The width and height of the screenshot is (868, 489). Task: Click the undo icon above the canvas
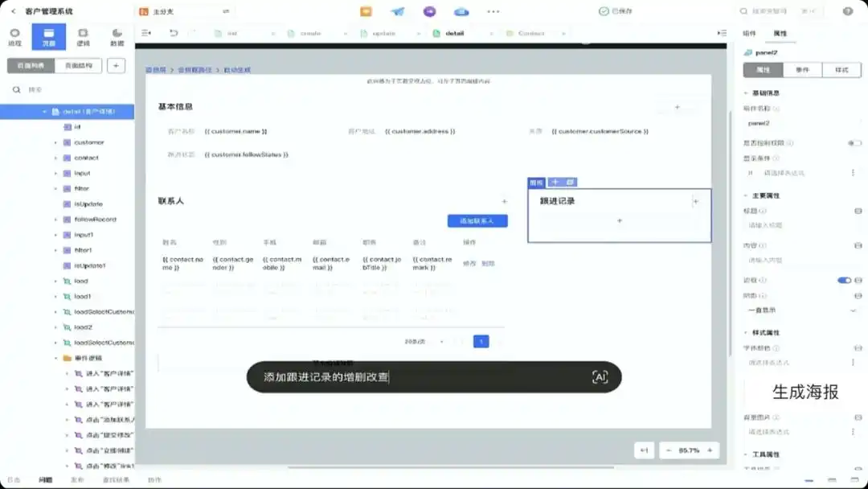174,33
